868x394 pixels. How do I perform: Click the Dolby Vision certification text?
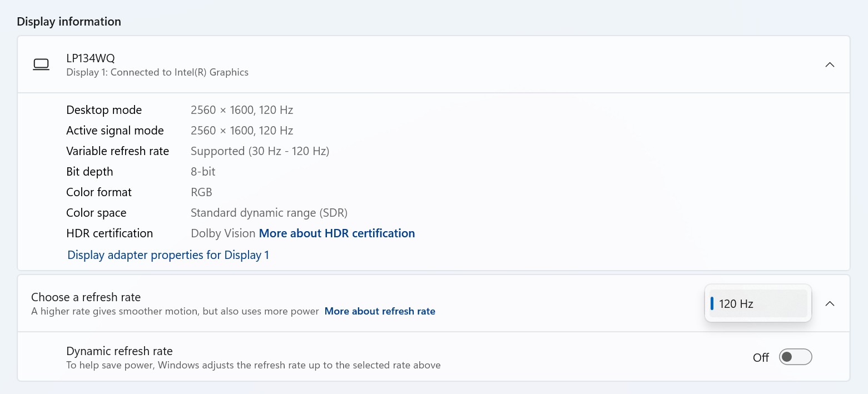pos(223,233)
